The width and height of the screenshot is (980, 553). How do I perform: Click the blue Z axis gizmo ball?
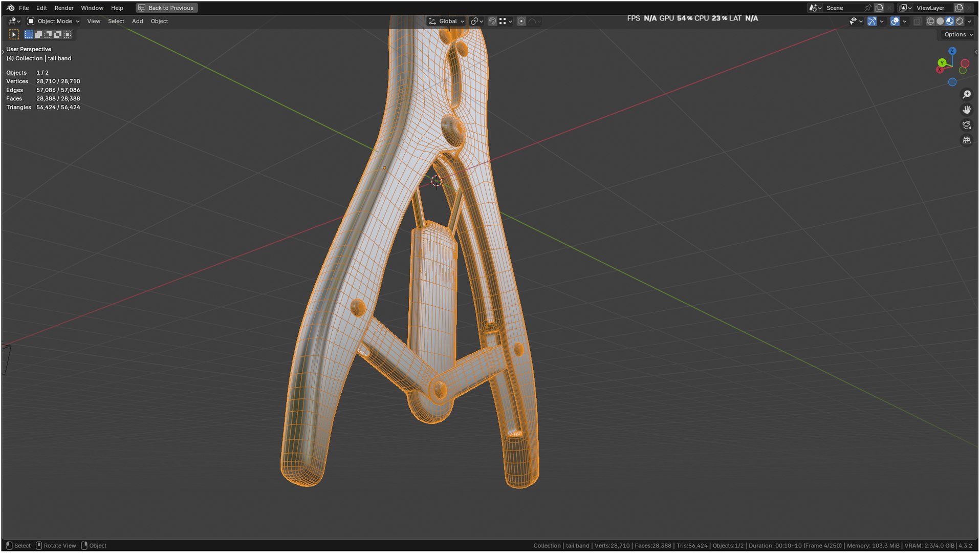tap(952, 51)
